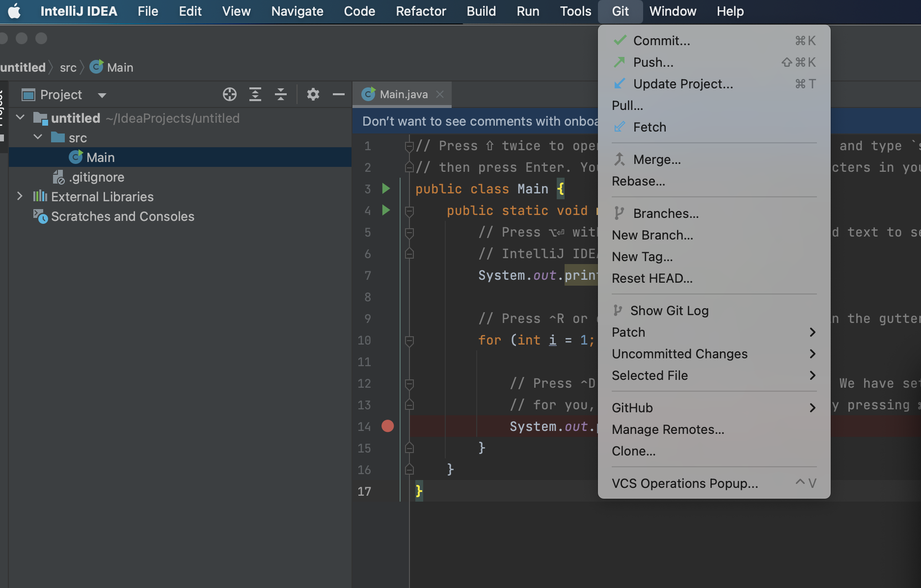Image resolution: width=921 pixels, height=588 pixels.
Task: Open the Build menu
Action: pos(481,11)
